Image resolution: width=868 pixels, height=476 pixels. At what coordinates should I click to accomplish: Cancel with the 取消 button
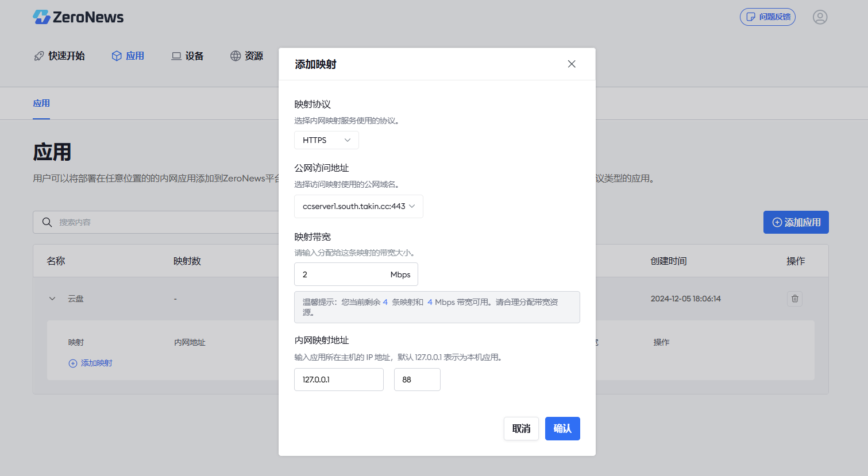click(521, 428)
